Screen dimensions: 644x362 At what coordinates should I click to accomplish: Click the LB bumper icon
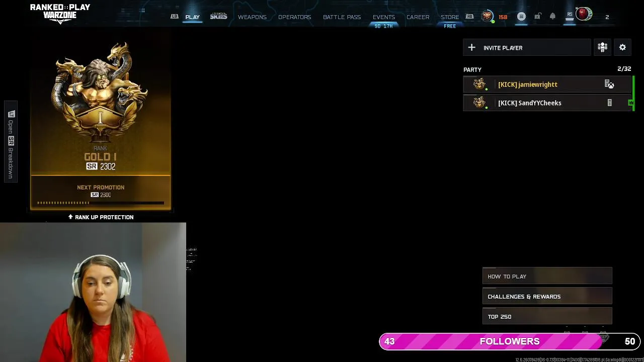[x=174, y=17]
